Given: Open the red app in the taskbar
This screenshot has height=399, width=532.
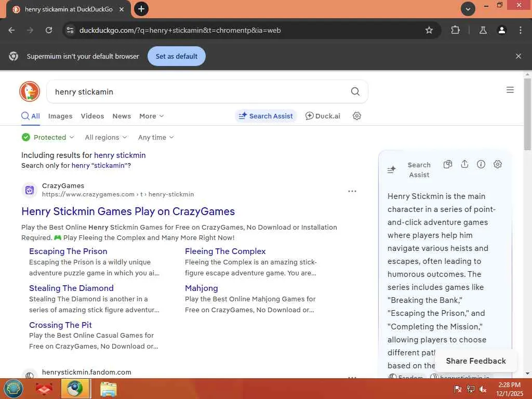Looking at the screenshot, I should coord(44,389).
